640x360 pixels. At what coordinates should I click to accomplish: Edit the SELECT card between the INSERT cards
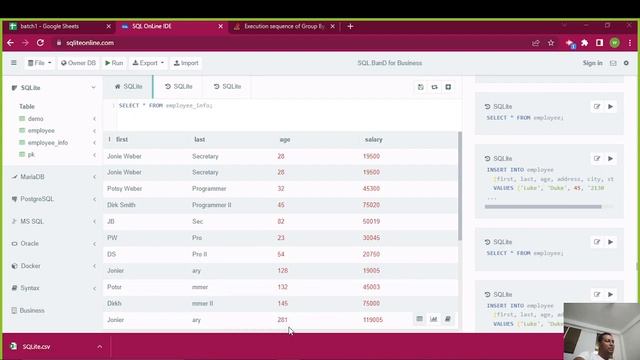[597, 242]
